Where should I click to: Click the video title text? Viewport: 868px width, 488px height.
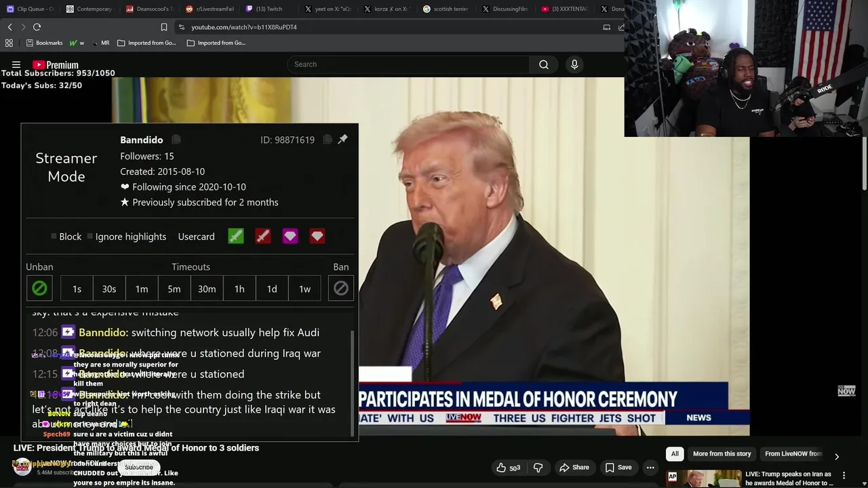[136, 448]
